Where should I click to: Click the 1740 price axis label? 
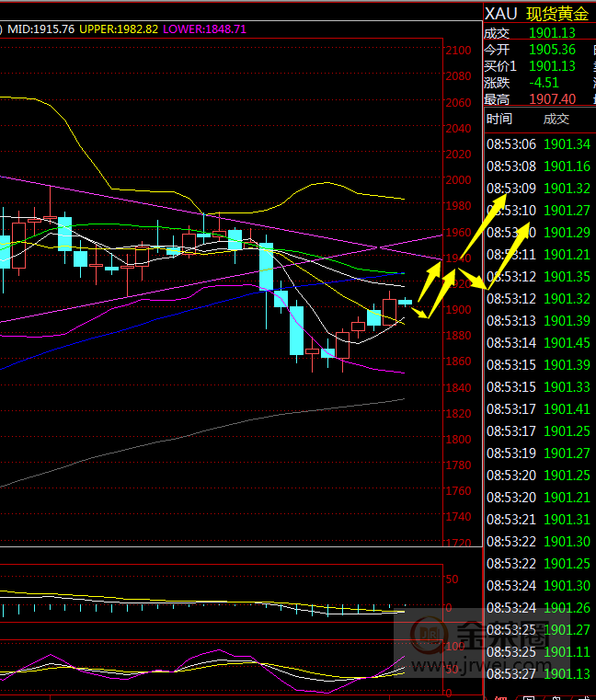pos(458,517)
